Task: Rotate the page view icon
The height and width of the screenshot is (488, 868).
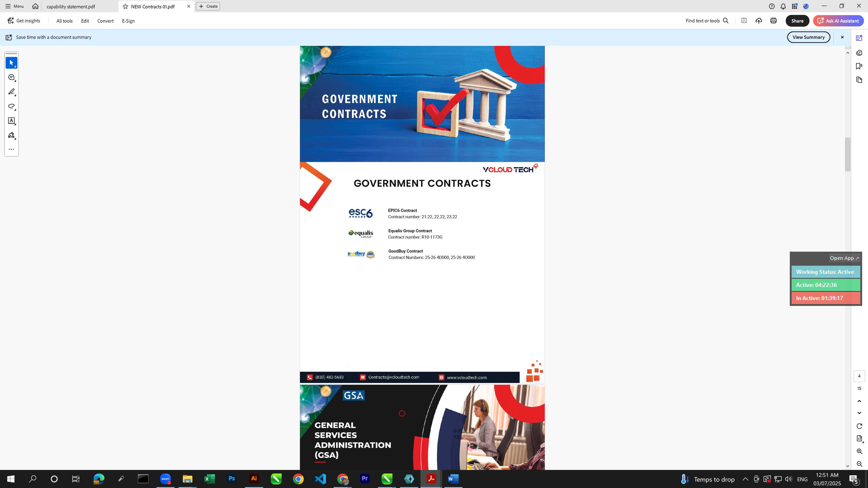Action: click(859, 426)
